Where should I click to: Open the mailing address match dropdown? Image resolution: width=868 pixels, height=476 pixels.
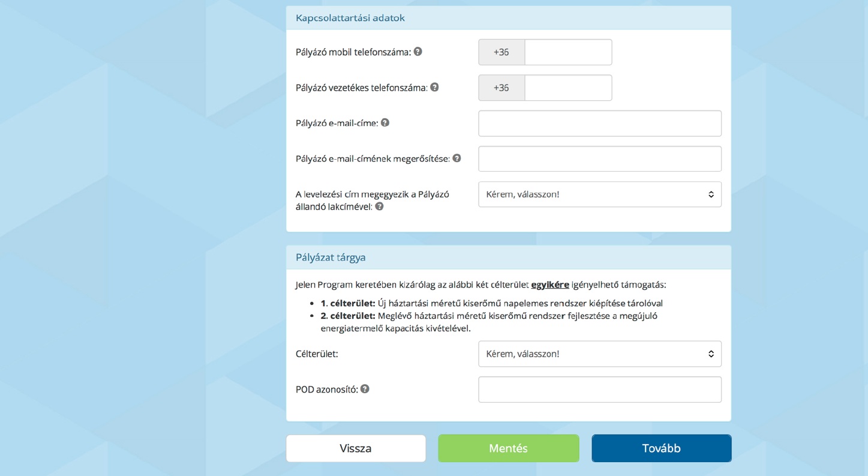pos(599,194)
